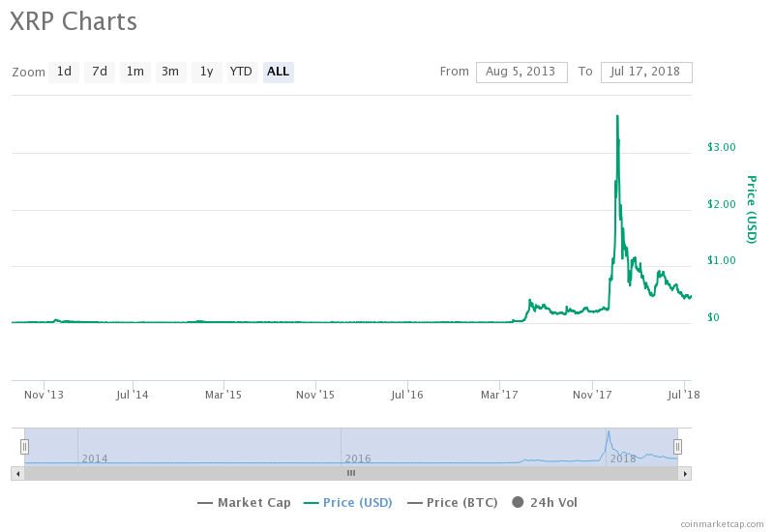
Task: Click the horizontal scrollbar grip
Action: 351,473
